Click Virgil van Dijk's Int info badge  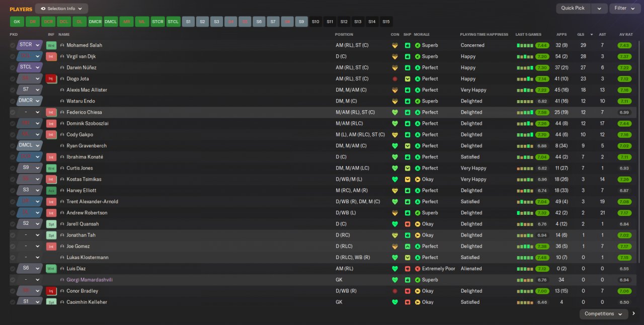pos(51,56)
